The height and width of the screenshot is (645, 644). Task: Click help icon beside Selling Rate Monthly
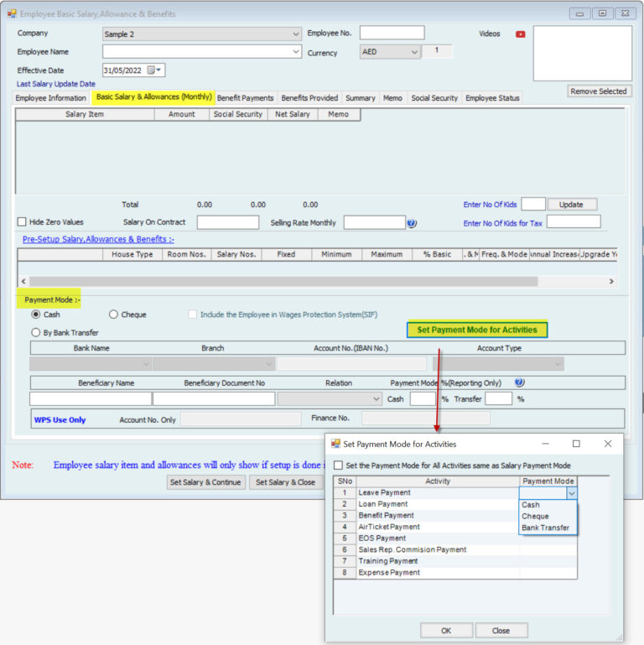(412, 223)
